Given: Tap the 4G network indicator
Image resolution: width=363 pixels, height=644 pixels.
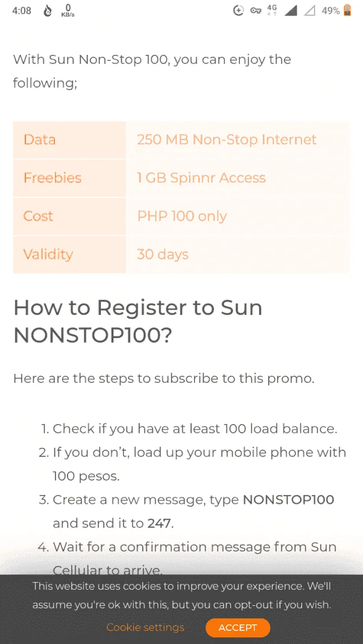Looking at the screenshot, I should pyautogui.click(x=272, y=11).
